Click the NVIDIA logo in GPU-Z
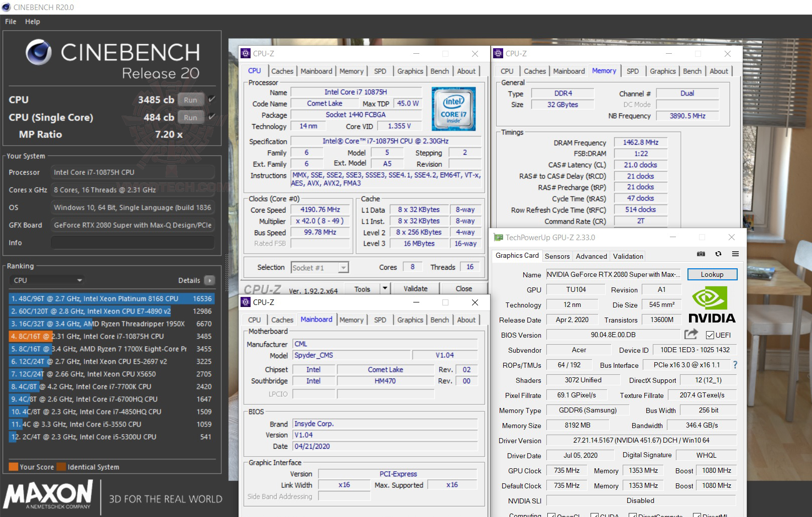This screenshot has height=517, width=812. [712, 304]
